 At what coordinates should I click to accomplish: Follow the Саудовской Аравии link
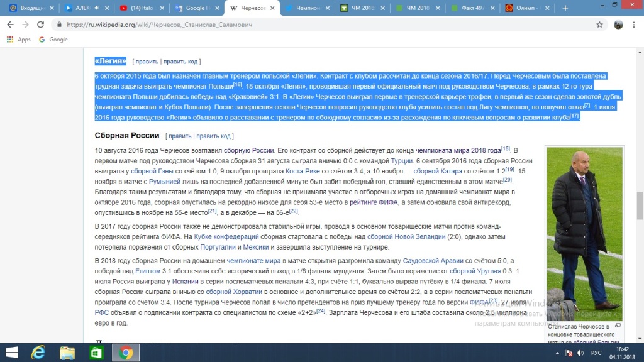coord(433,261)
